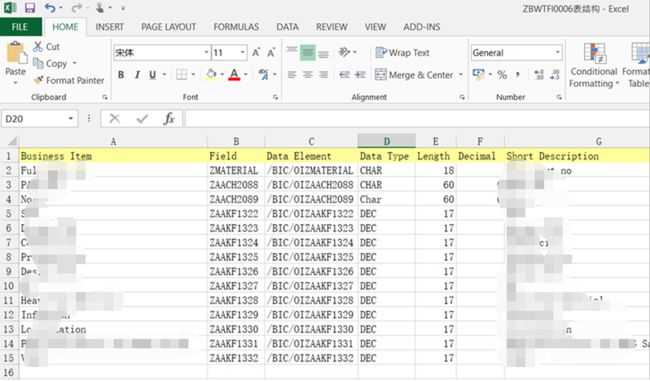Toggle italic formatting
Viewport: 650px width, 382px height.
pos(137,75)
